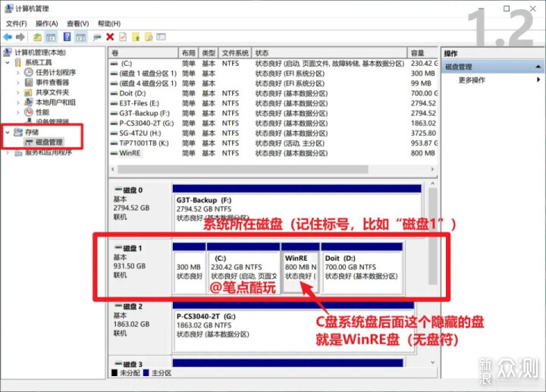This screenshot has height=392, width=546.
Task: Open 事件查看器 in the tree
Action: (x=52, y=83)
